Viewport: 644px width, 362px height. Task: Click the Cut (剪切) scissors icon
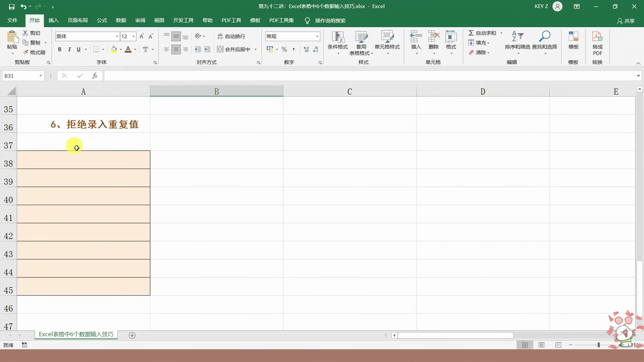click(x=26, y=33)
